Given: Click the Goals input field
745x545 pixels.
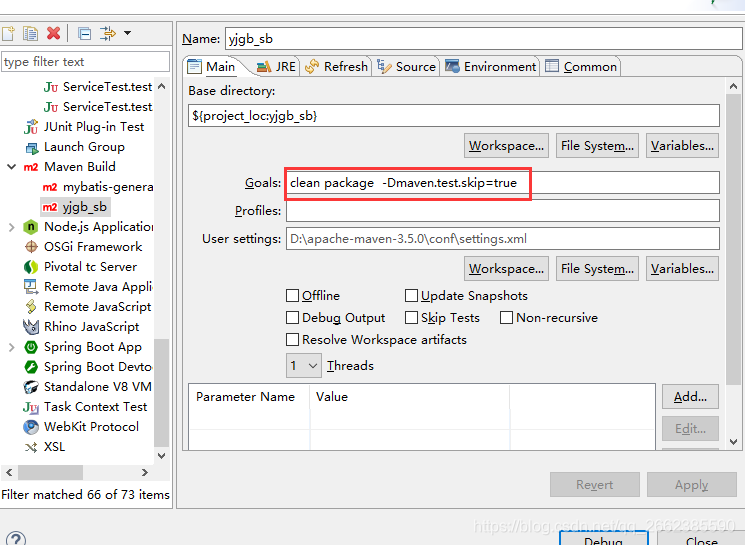Looking at the screenshot, I should [x=503, y=183].
